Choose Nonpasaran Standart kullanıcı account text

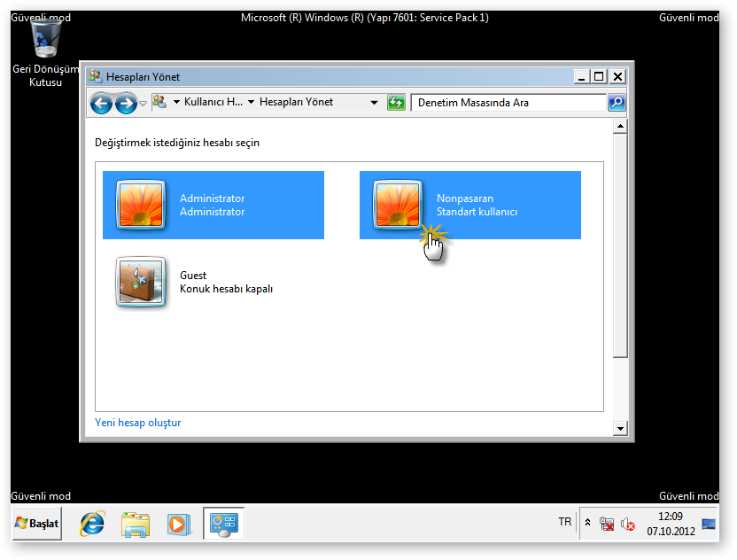[x=477, y=205]
